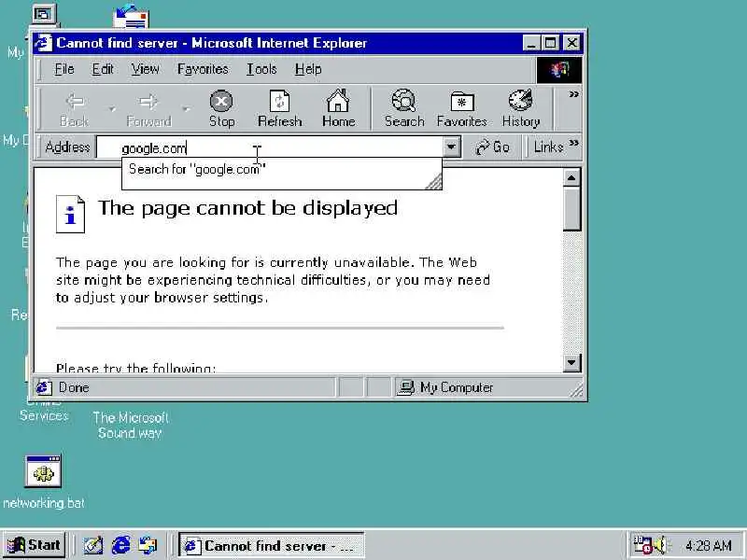The width and height of the screenshot is (747, 560).
Task: Click the scrollbar up arrow
Action: (x=571, y=178)
